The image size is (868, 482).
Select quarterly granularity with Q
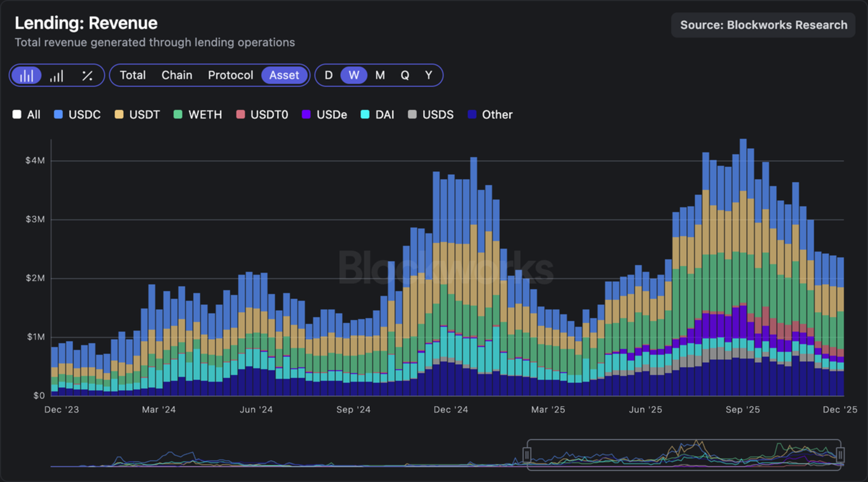(x=405, y=75)
